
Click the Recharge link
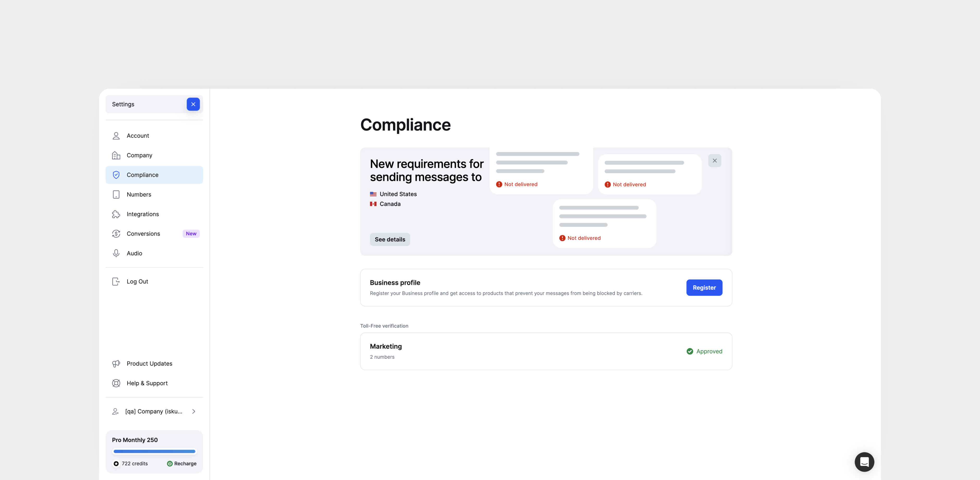185,464
